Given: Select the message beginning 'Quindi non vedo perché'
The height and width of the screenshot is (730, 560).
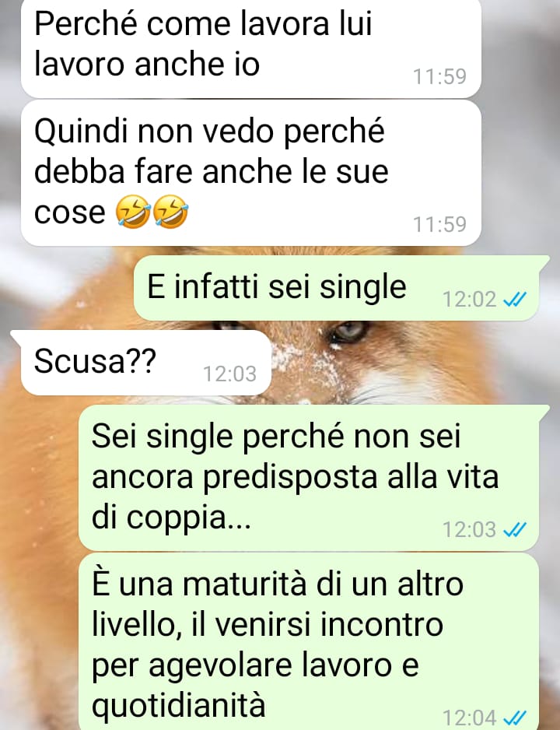Looking at the screenshot, I should pos(251,173).
